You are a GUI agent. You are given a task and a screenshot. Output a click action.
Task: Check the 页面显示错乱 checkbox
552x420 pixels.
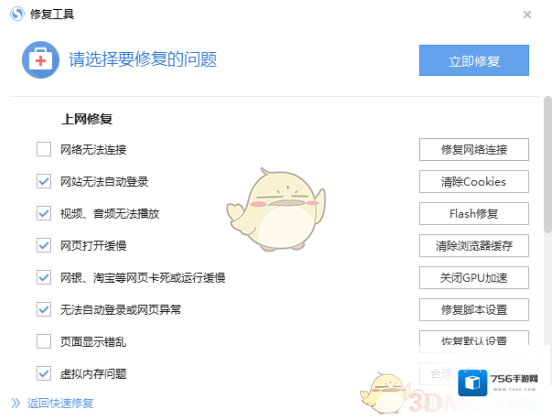tap(44, 341)
